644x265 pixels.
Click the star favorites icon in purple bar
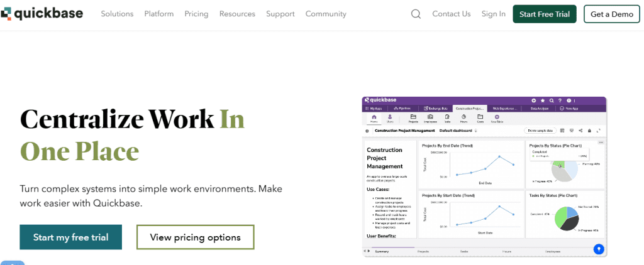click(543, 100)
